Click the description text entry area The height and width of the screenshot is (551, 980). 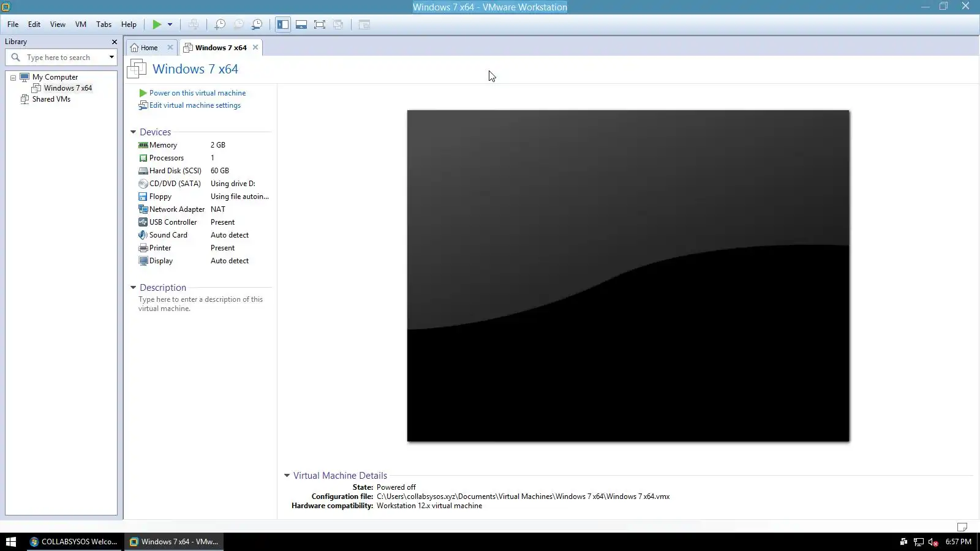(x=200, y=304)
